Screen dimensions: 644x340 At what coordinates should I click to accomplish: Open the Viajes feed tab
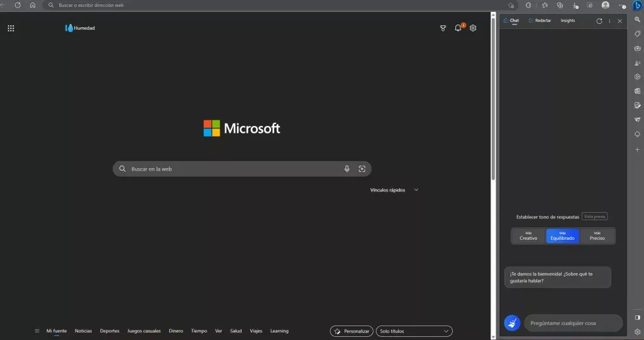(x=256, y=331)
